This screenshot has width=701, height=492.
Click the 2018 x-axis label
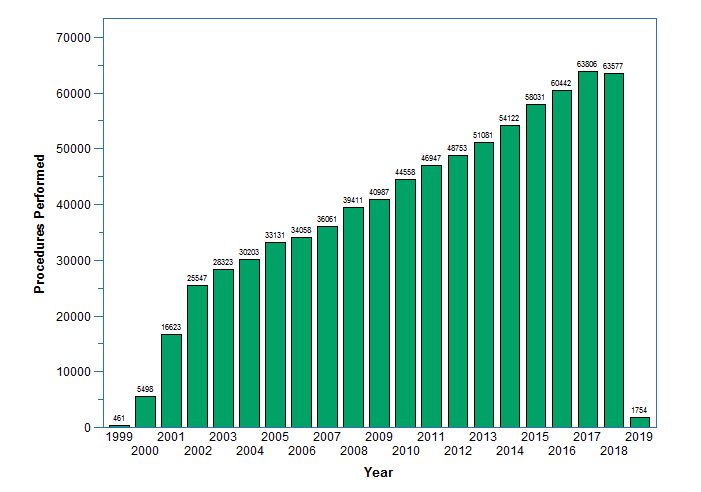tap(613, 451)
